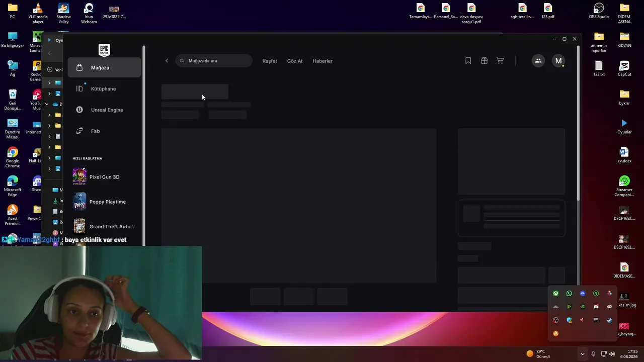Open the Steam tray icon

pyautogui.click(x=609, y=320)
